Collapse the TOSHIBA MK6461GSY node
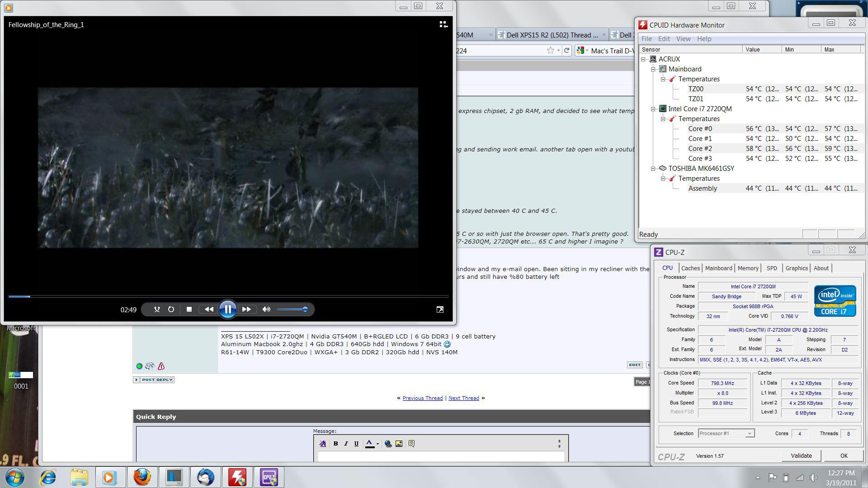868x488 pixels. pos(653,169)
